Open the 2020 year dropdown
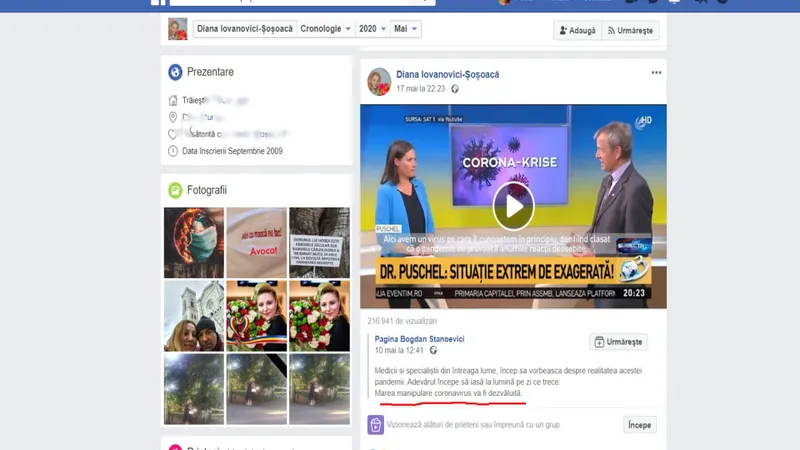This screenshot has height=450, width=800. pyautogui.click(x=374, y=30)
